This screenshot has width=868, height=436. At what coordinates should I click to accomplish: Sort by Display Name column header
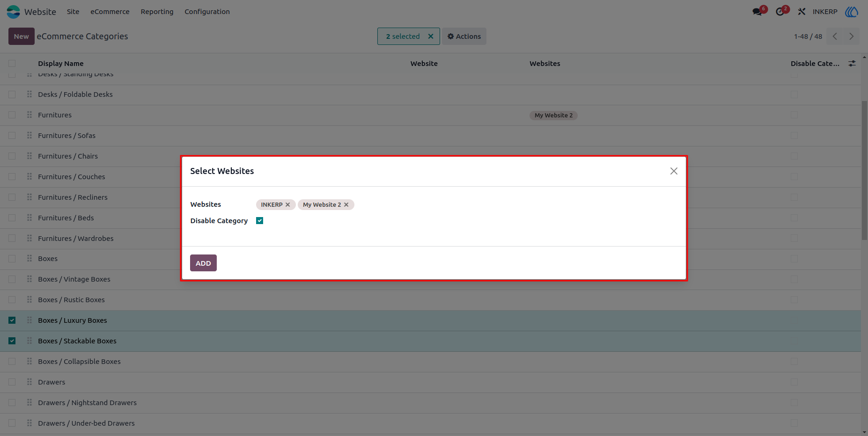[x=61, y=64]
